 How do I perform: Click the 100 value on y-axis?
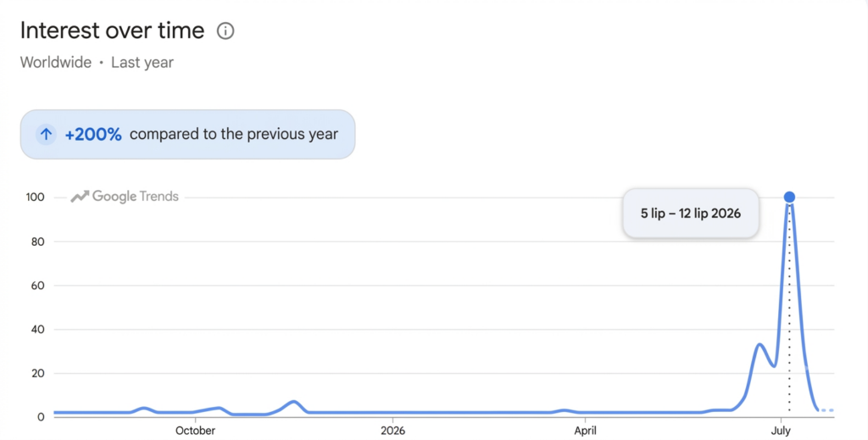click(x=35, y=198)
